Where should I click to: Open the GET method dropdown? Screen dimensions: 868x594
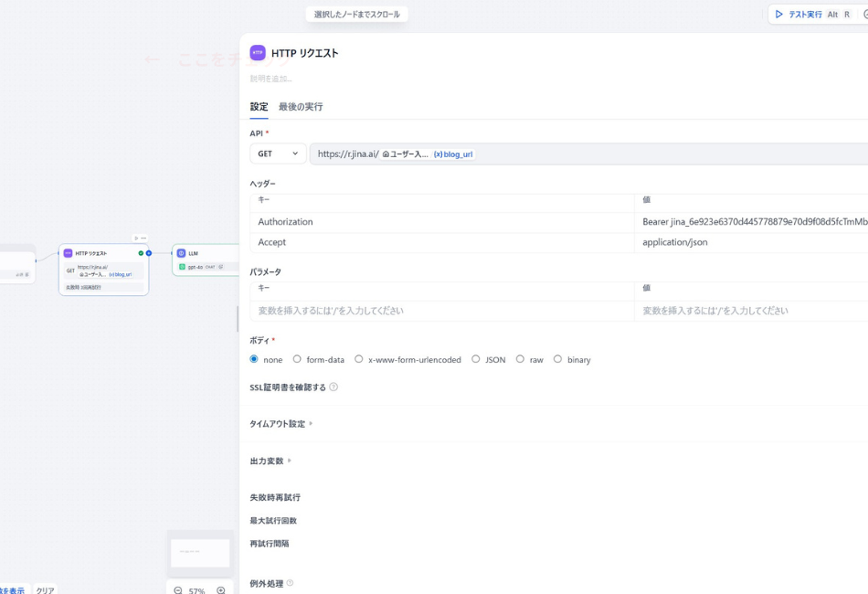pos(277,154)
